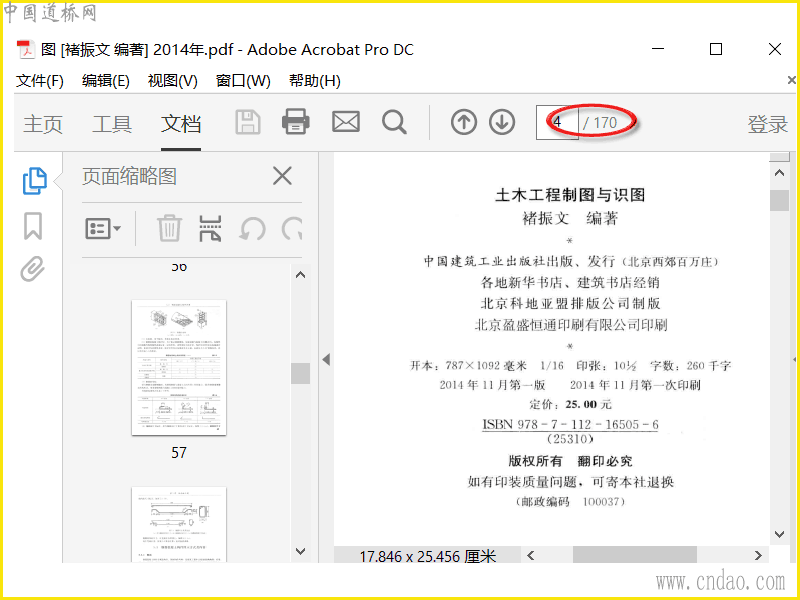This screenshot has height=600, width=800.
Task: Click the thumbnail label 57
Action: tap(179, 453)
